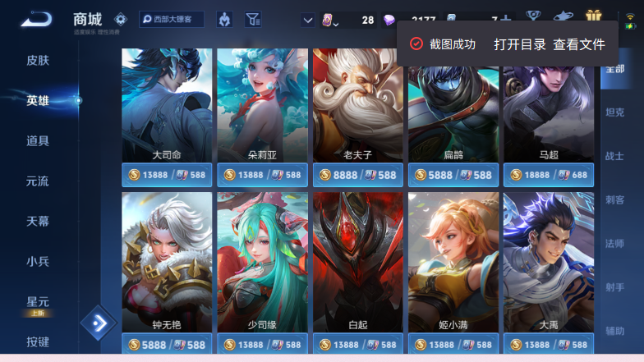Click 查看文件 in screenshot notification
Viewport: 644px width, 362px height.
click(578, 44)
